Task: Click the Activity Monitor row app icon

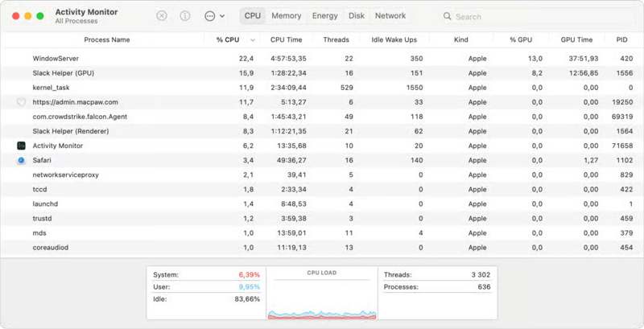Action: (x=22, y=146)
